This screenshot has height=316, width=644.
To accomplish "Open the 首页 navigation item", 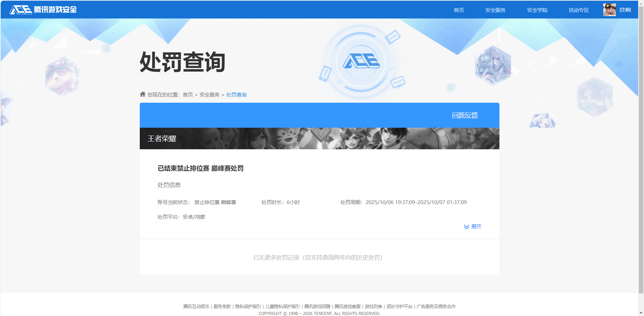I will point(459,10).
